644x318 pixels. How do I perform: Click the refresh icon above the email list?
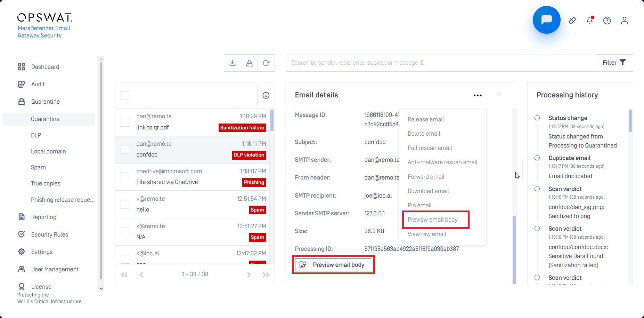[x=266, y=63]
